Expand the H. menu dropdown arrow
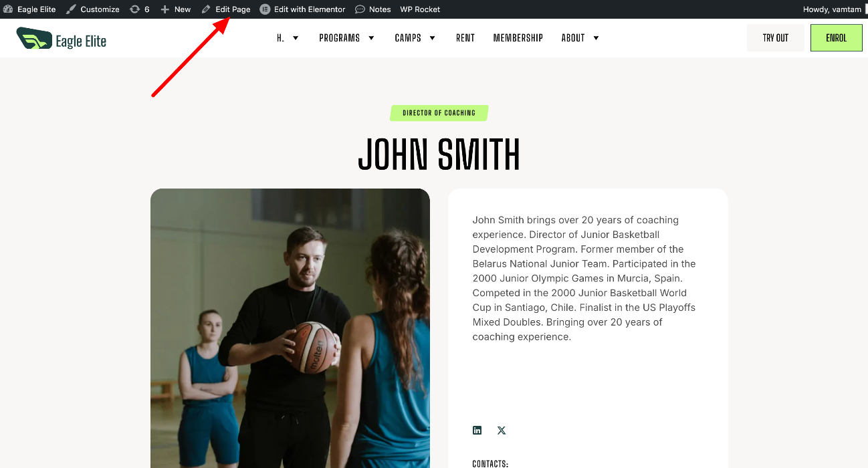Image resolution: width=868 pixels, height=468 pixels. pyautogui.click(x=296, y=38)
